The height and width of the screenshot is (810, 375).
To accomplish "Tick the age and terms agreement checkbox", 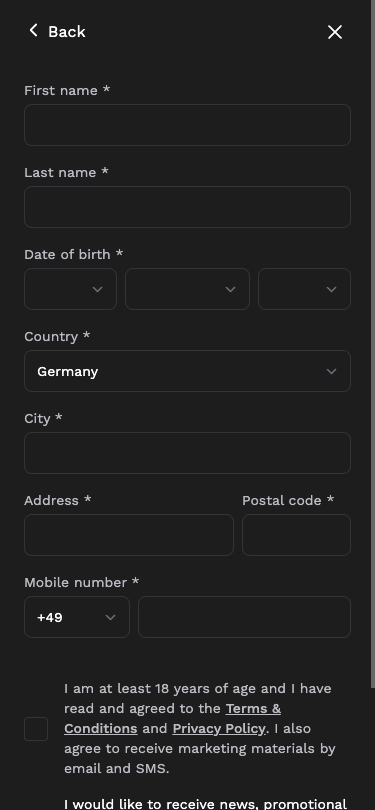I will point(36,729).
